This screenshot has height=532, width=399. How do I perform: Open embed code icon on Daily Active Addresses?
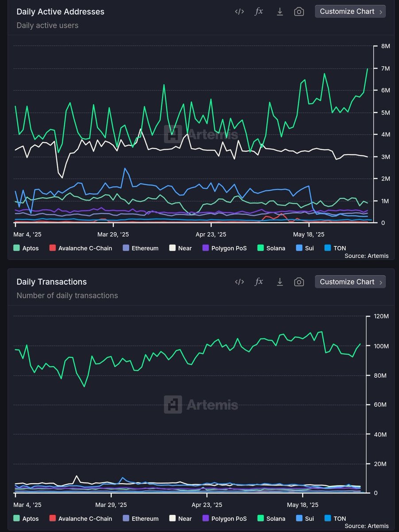239,12
